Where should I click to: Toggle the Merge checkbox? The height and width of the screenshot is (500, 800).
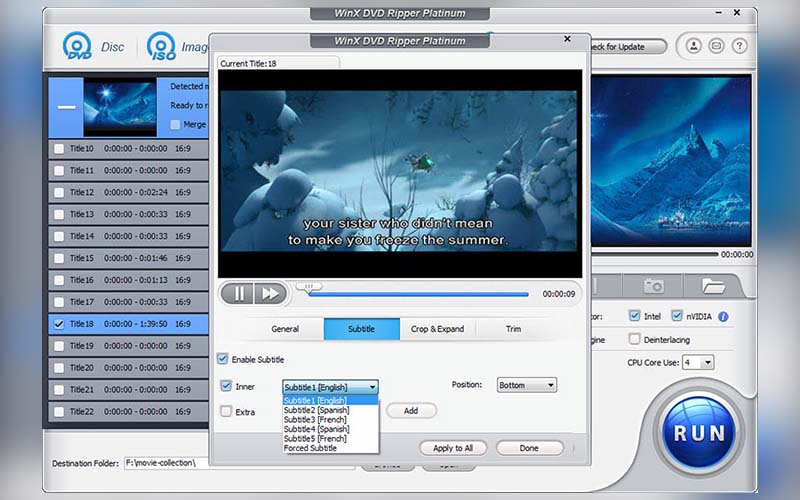(x=176, y=124)
